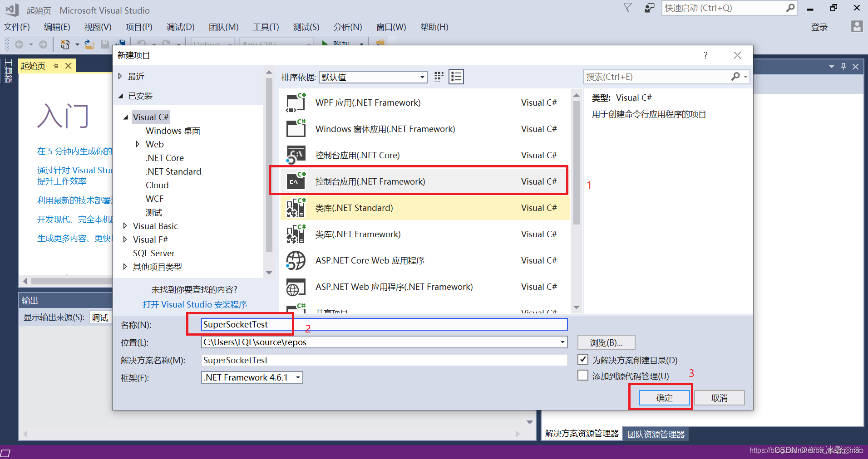Switch template list to small icons view
Viewport: 868px width, 459px height.
click(x=439, y=77)
